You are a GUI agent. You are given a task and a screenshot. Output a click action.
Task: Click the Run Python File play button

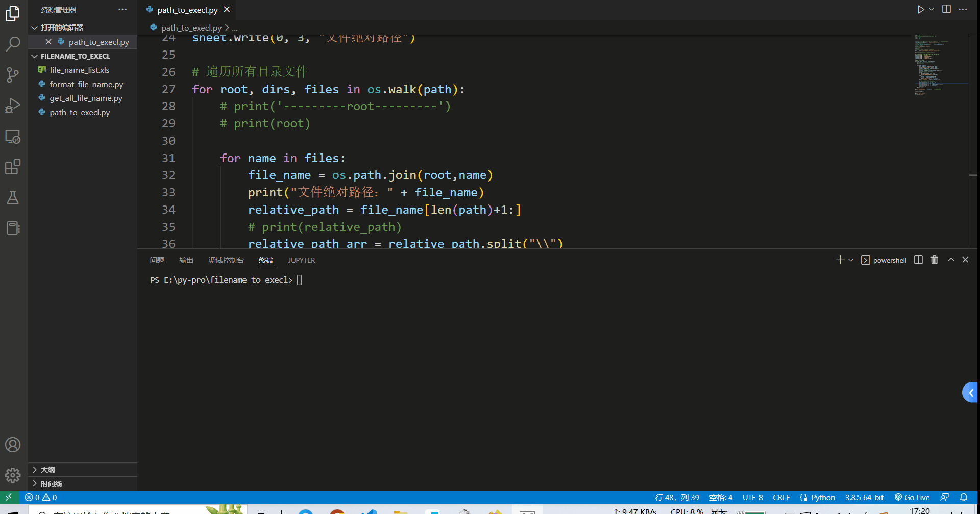point(920,9)
